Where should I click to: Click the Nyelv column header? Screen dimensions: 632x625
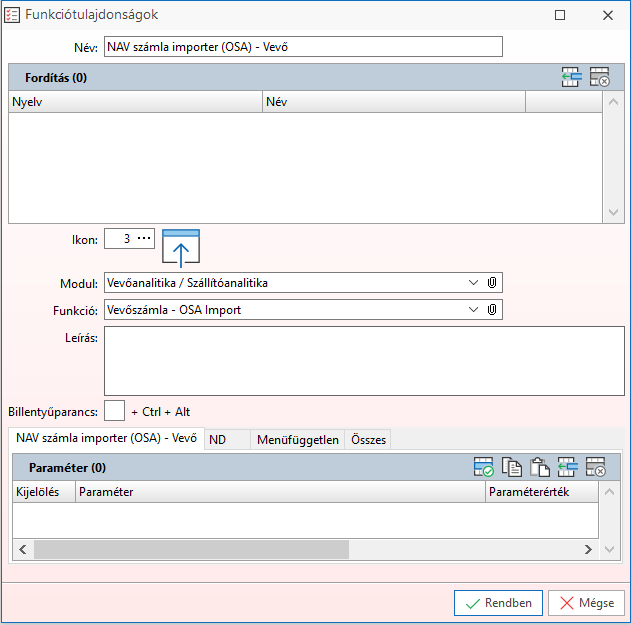coord(135,102)
